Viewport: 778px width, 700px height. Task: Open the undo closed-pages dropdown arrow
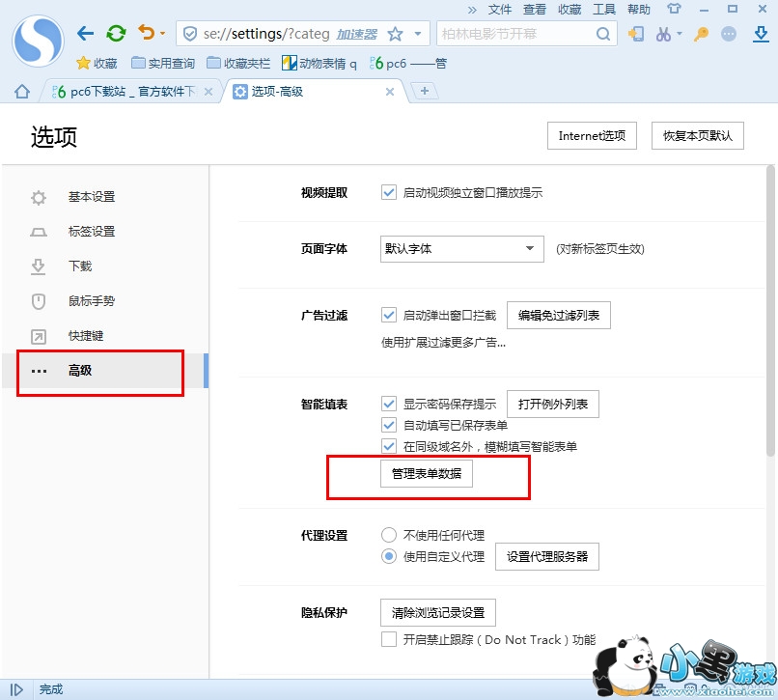click(162, 34)
